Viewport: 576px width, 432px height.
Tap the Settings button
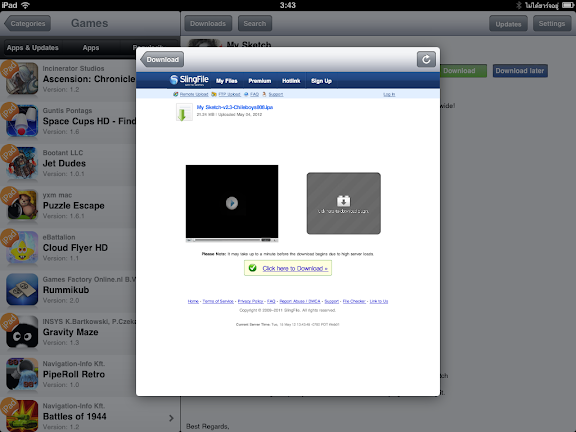click(552, 24)
